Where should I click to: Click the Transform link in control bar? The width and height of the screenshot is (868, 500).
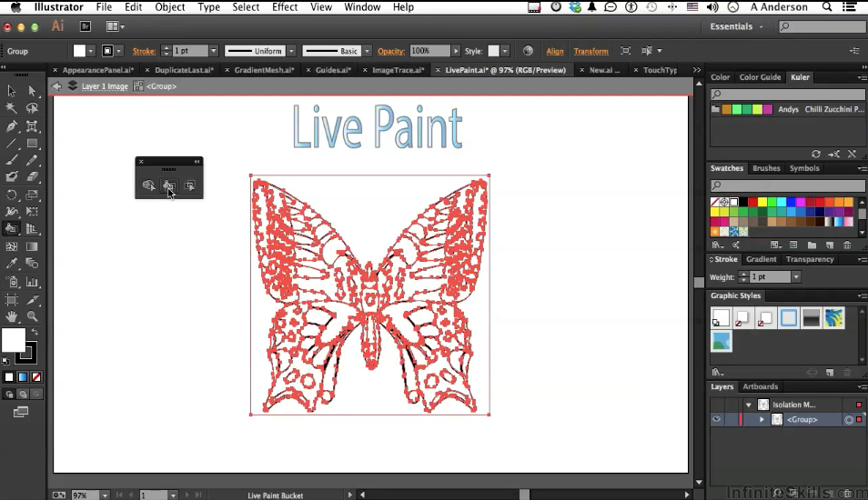click(x=590, y=52)
